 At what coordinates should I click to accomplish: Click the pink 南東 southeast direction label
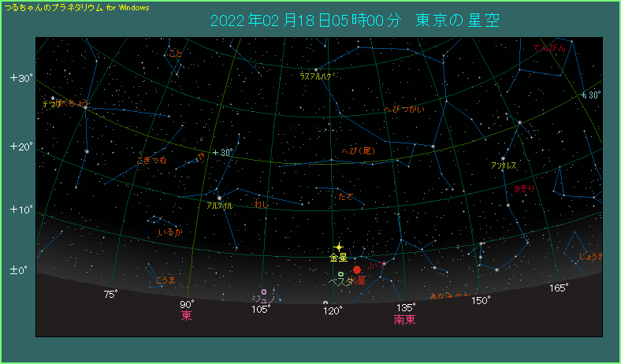(x=404, y=320)
